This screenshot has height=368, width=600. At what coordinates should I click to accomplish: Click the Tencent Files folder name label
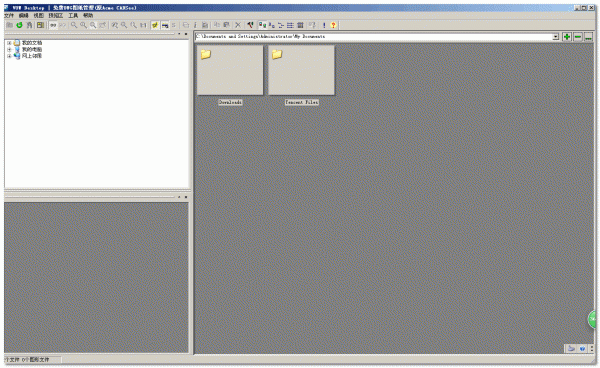click(302, 102)
